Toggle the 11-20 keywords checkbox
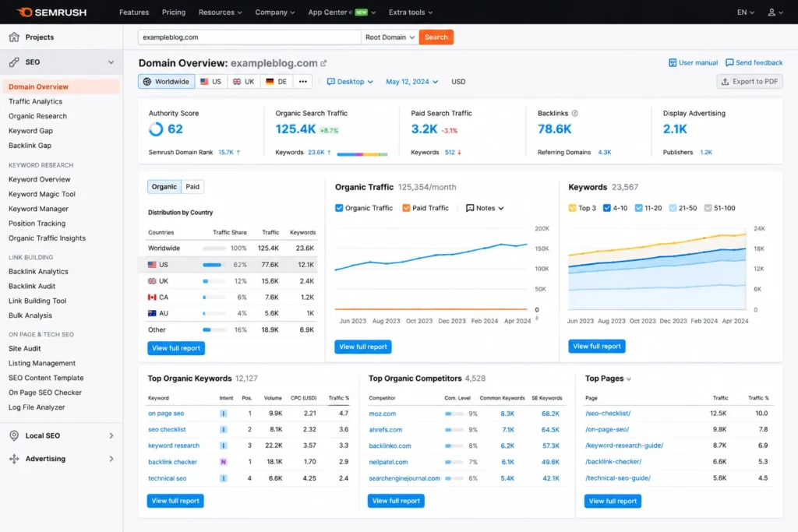This screenshot has width=798, height=532. click(639, 208)
